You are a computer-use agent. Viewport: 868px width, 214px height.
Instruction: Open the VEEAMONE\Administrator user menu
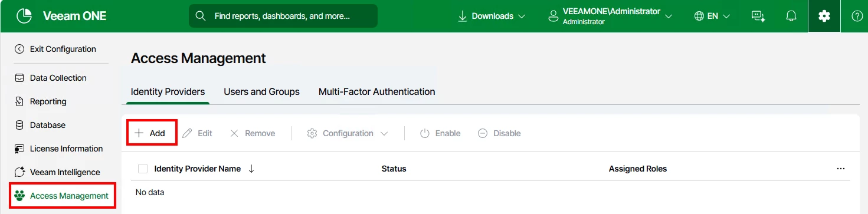click(x=610, y=17)
